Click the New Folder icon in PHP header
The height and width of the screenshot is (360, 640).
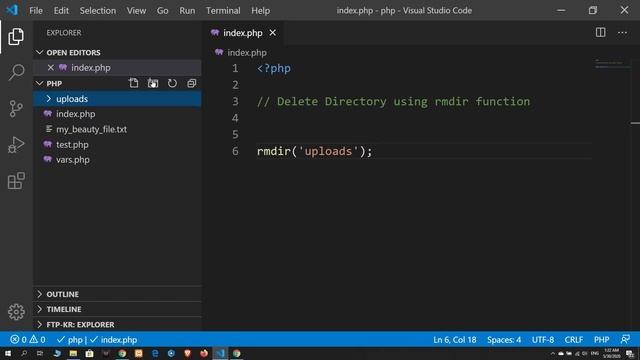(x=153, y=83)
